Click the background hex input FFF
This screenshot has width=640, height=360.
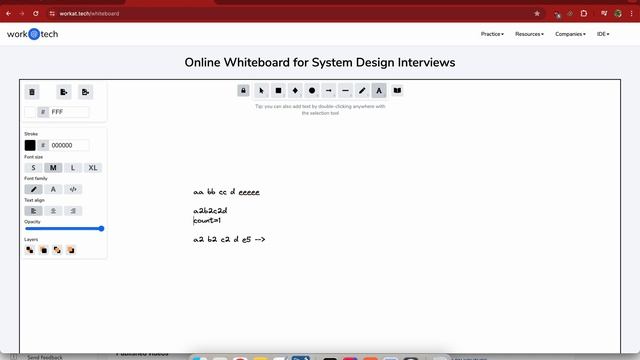click(x=69, y=112)
